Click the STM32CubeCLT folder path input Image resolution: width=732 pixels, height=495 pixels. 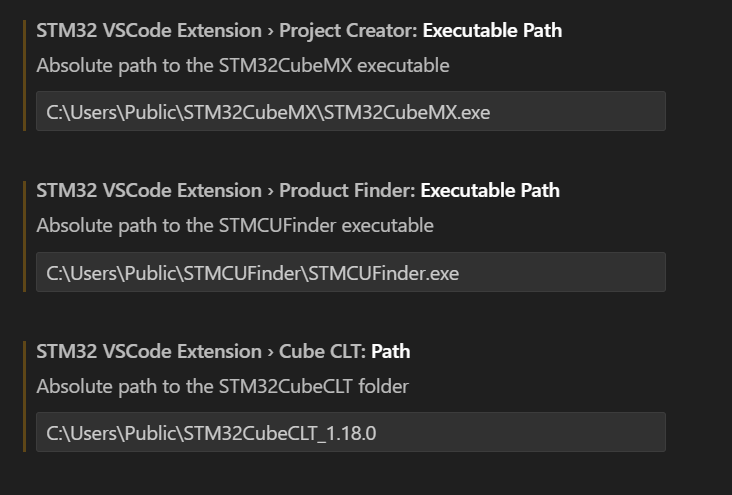[x=350, y=433]
